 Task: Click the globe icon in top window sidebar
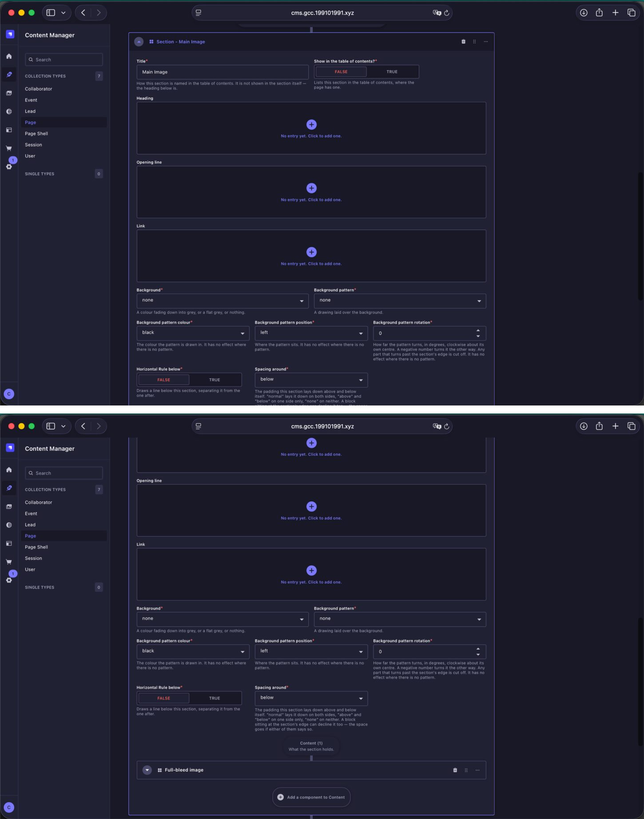tap(9, 111)
